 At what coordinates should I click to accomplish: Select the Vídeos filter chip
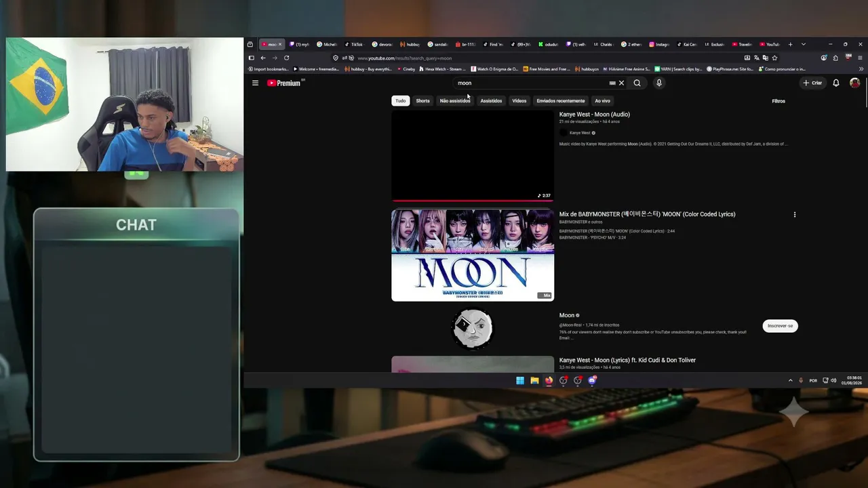pos(519,101)
